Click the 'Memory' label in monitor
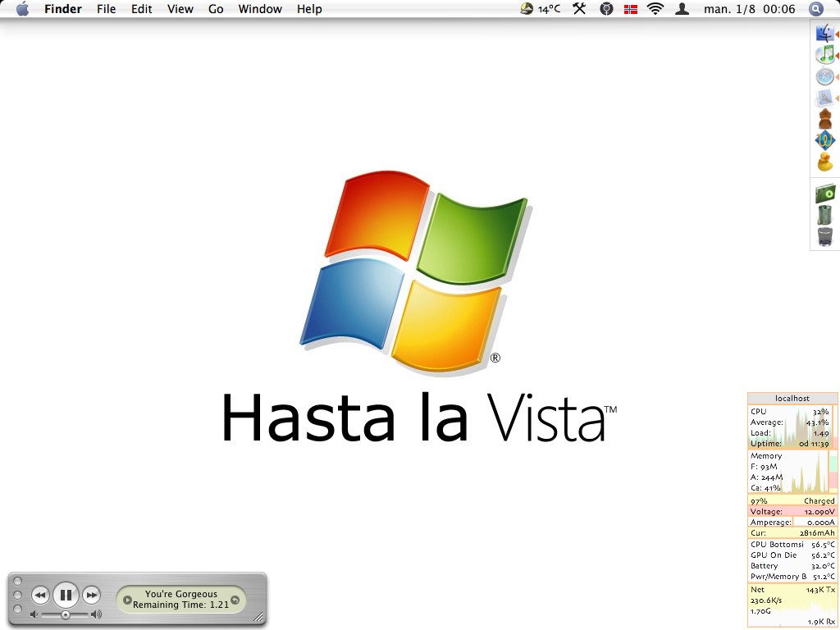 point(766,456)
